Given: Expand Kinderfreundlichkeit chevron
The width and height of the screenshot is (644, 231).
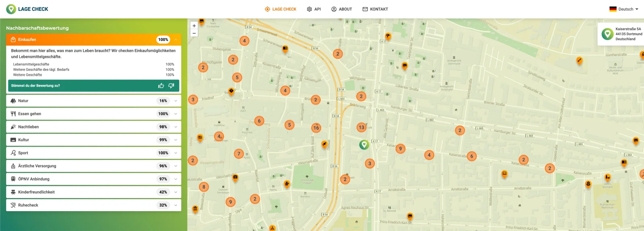Looking at the screenshot, I should [176, 192].
